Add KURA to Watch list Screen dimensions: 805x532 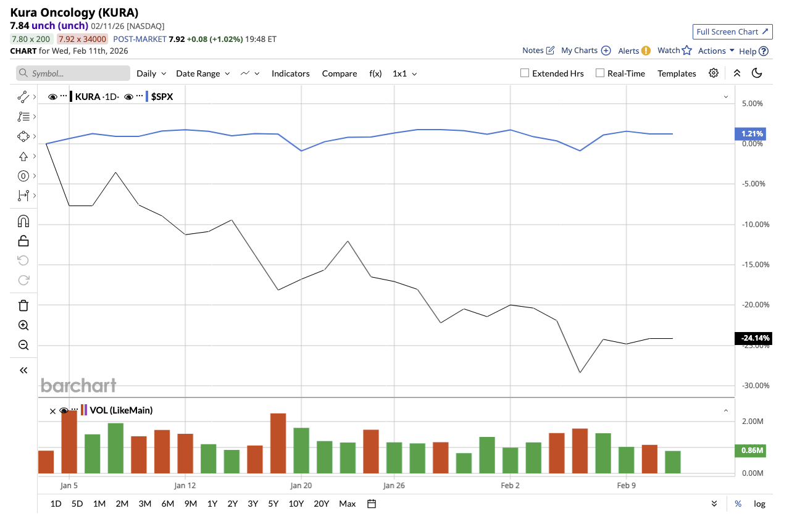(x=675, y=51)
